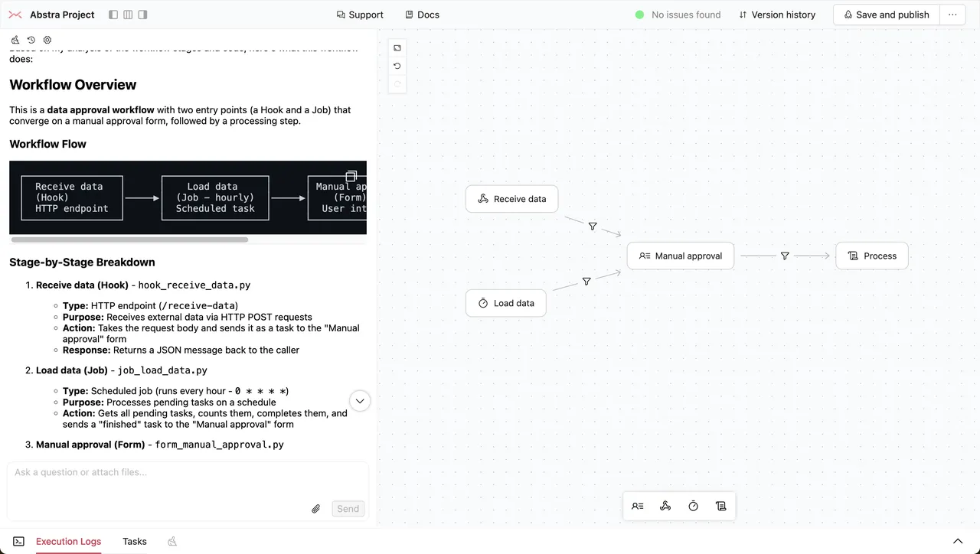Click 'job_load_data.py' filename text
This screenshot has height=554, width=980.
tap(162, 370)
